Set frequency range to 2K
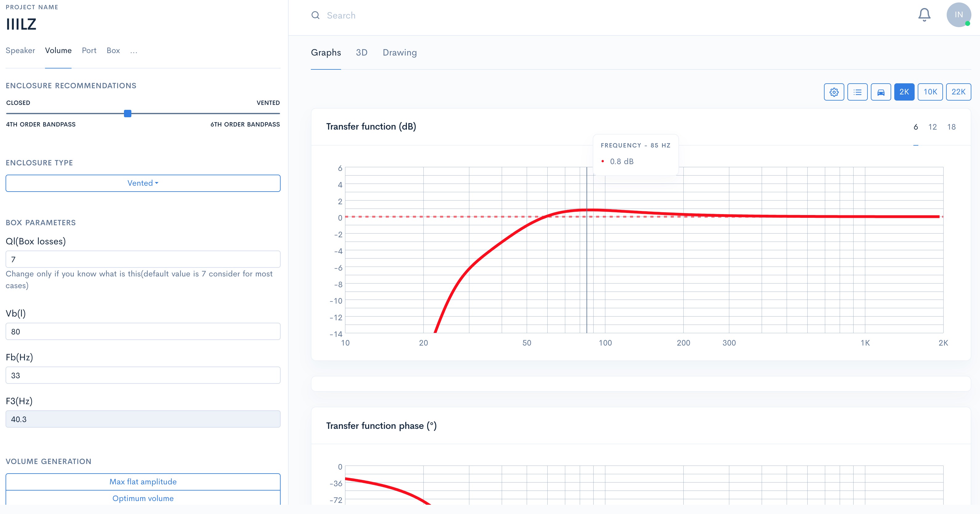The width and height of the screenshot is (980, 514). [904, 92]
